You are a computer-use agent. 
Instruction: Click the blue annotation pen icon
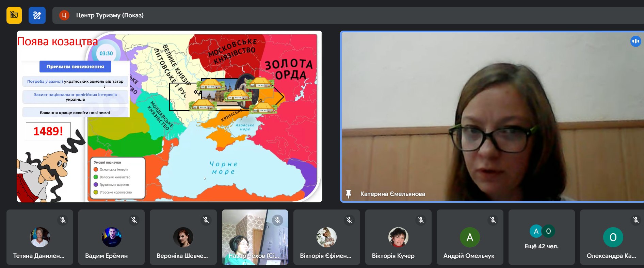tap(37, 15)
